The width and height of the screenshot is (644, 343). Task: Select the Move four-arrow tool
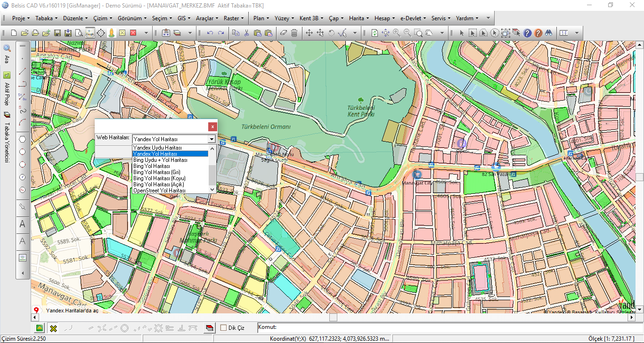point(309,33)
